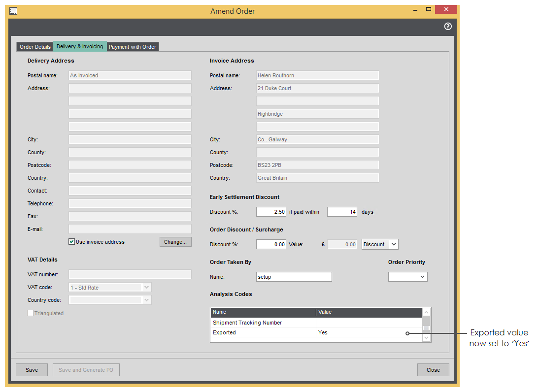Viewport: 539px width, 392px height.
Task: Switch to the Order Details tab
Action: [35, 47]
